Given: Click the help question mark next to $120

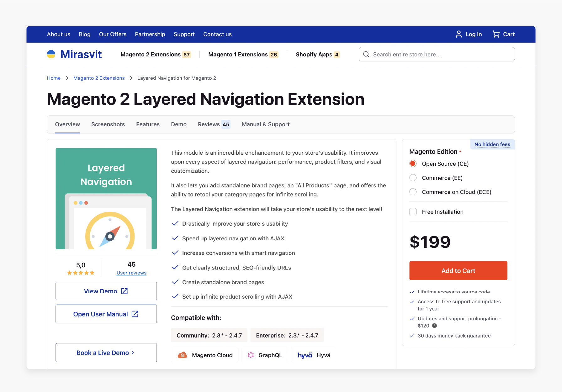Looking at the screenshot, I should click(434, 326).
